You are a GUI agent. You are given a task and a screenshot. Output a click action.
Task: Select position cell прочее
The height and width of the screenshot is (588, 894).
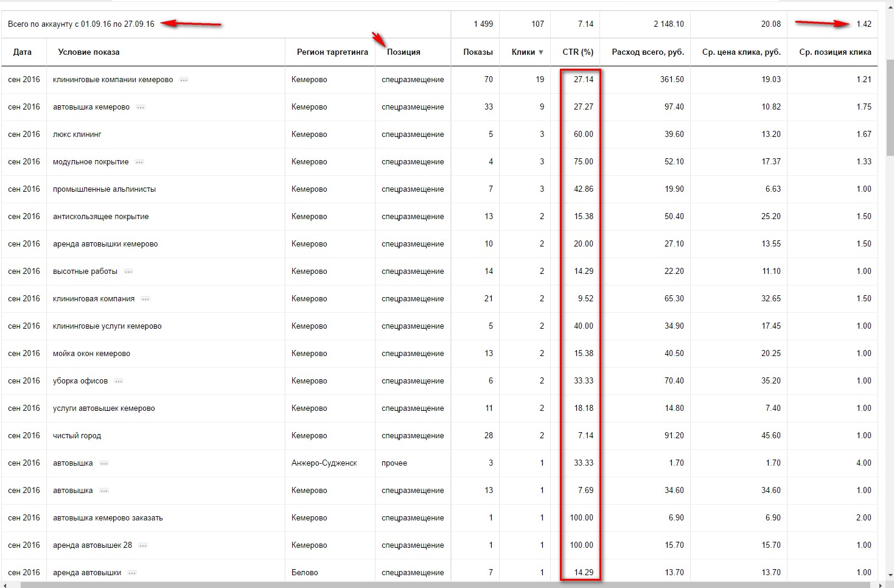coord(394,463)
